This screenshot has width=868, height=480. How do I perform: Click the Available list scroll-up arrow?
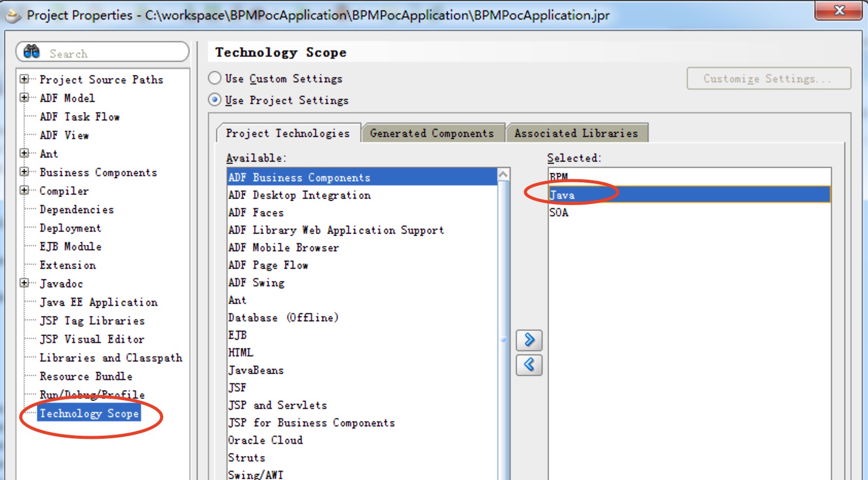[503, 175]
